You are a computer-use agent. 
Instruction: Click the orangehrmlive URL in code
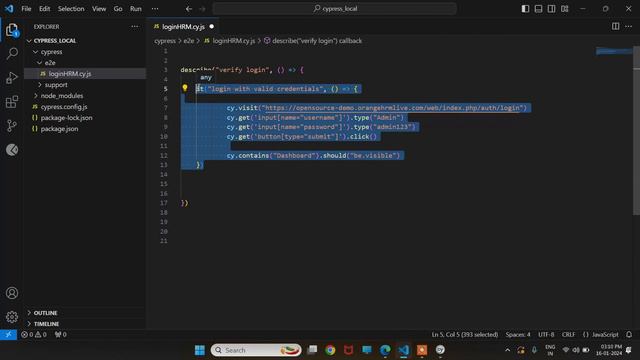[x=393, y=108]
